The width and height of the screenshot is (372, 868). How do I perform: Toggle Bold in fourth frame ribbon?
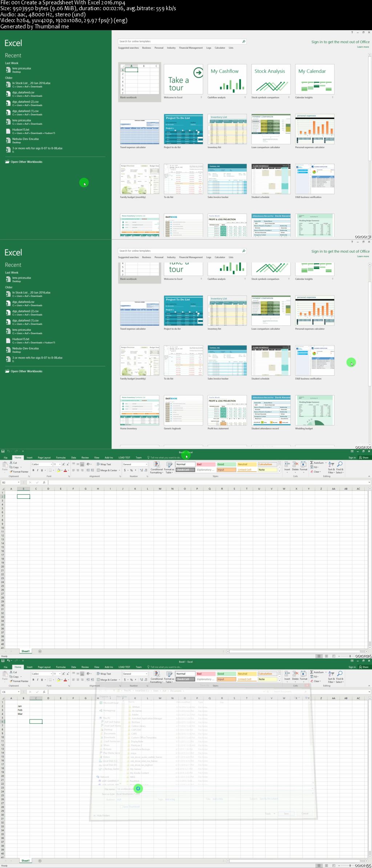33,680
